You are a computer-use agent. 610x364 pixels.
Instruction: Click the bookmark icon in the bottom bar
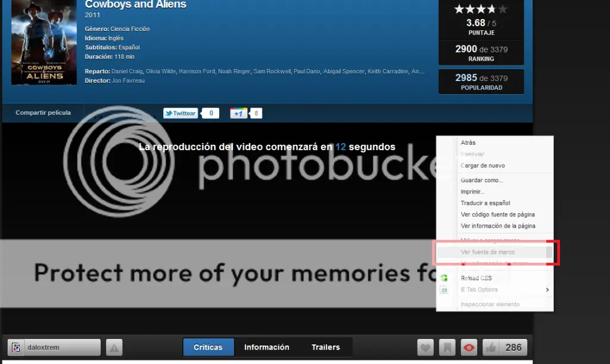click(x=447, y=347)
